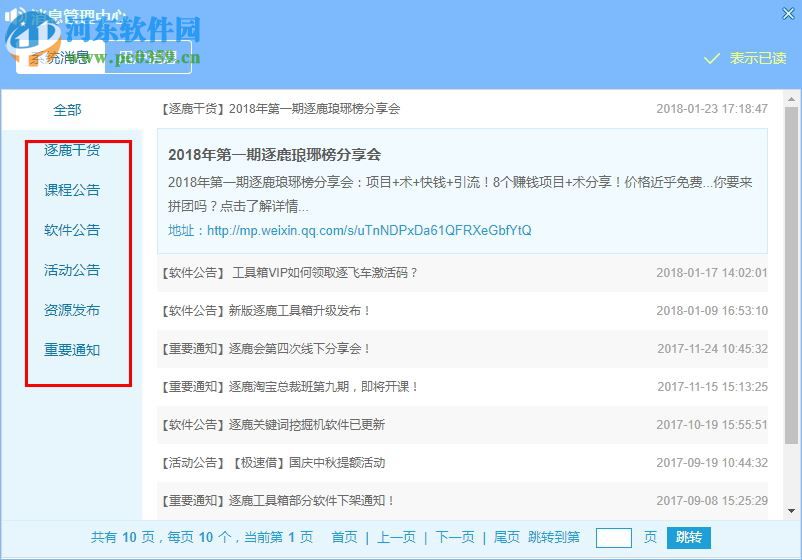Expand message 新版逐鹿工具箱升级发布！
This screenshot has height=560, width=802.
click(x=462, y=310)
